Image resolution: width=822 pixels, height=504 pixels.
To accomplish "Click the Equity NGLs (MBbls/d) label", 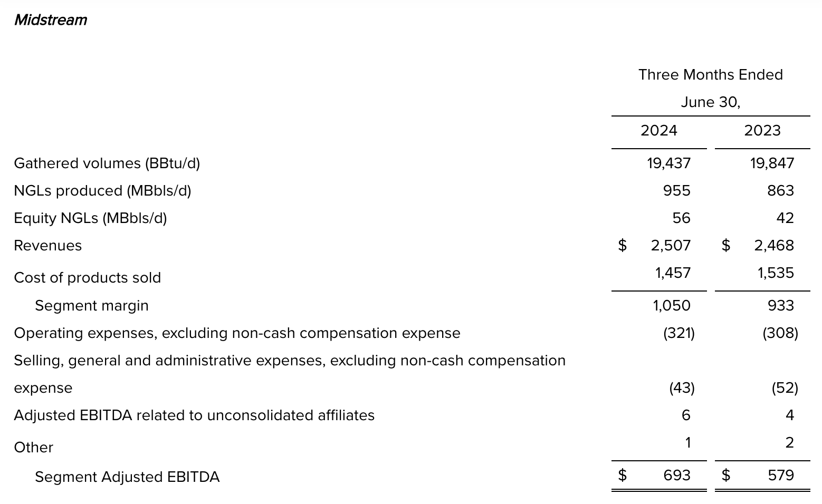I will pos(90,218).
